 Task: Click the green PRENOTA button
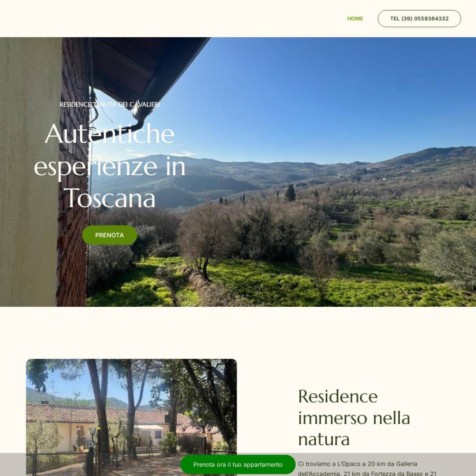click(110, 235)
